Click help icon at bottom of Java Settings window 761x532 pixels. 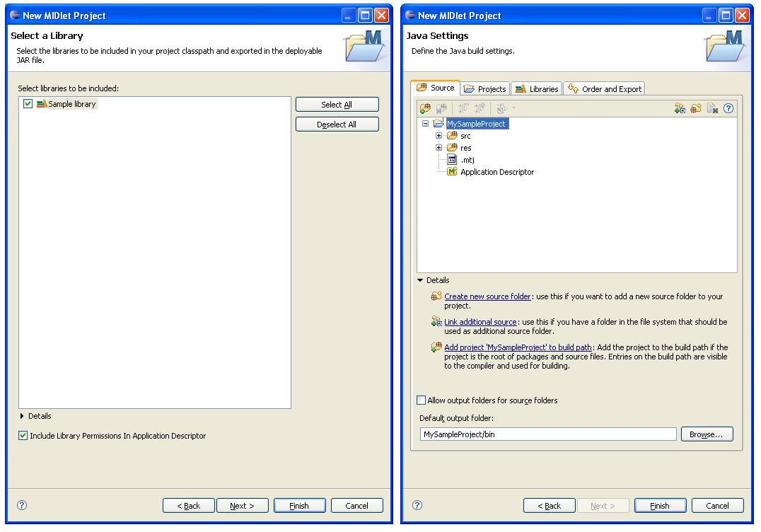point(417,505)
